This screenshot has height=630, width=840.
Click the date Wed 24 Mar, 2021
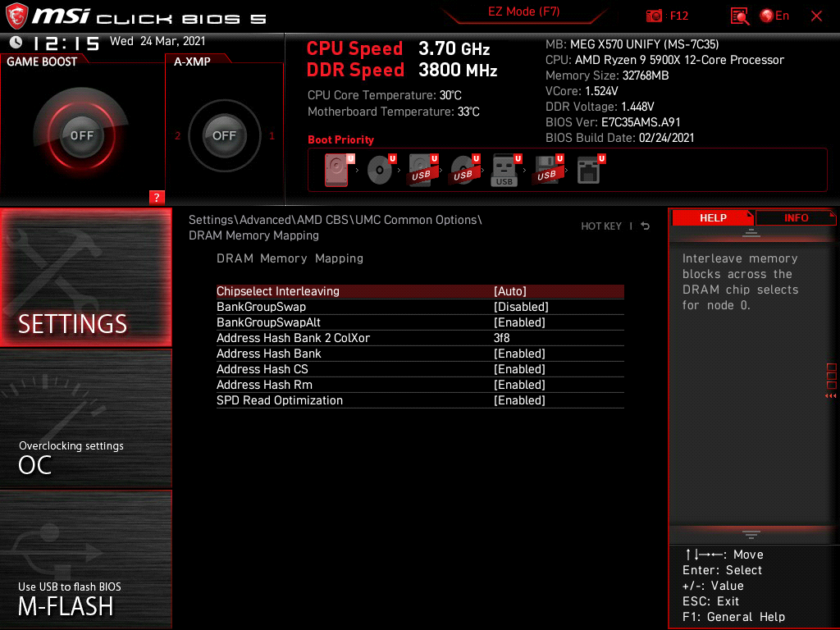[157, 41]
